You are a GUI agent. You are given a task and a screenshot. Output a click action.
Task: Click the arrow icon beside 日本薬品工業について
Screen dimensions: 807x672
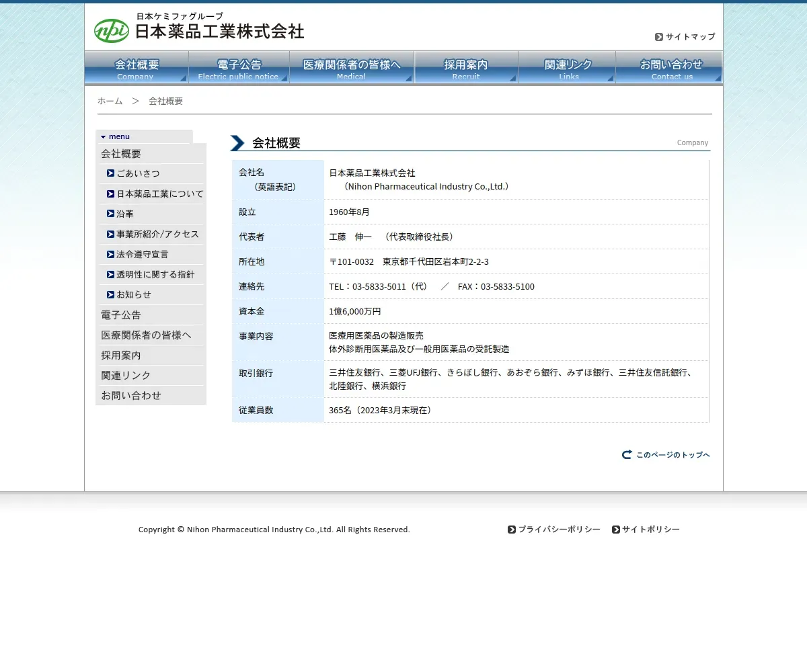(x=110, y=194)
